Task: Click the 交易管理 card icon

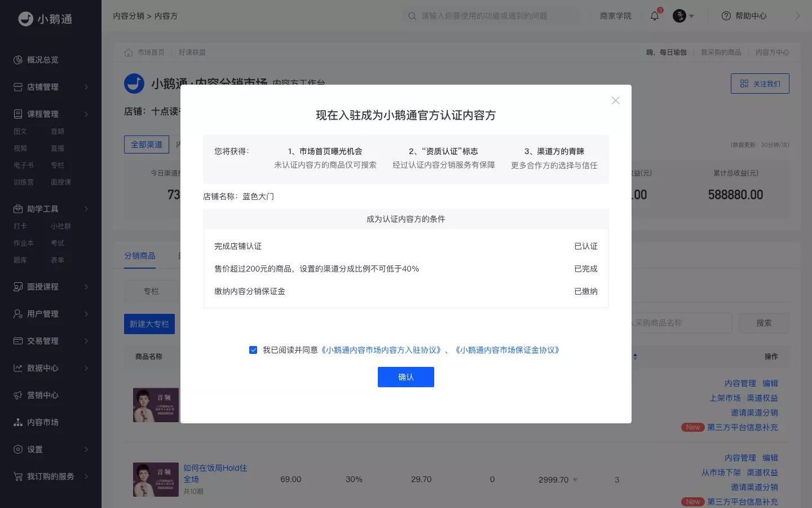Action: tap(18, 341)
